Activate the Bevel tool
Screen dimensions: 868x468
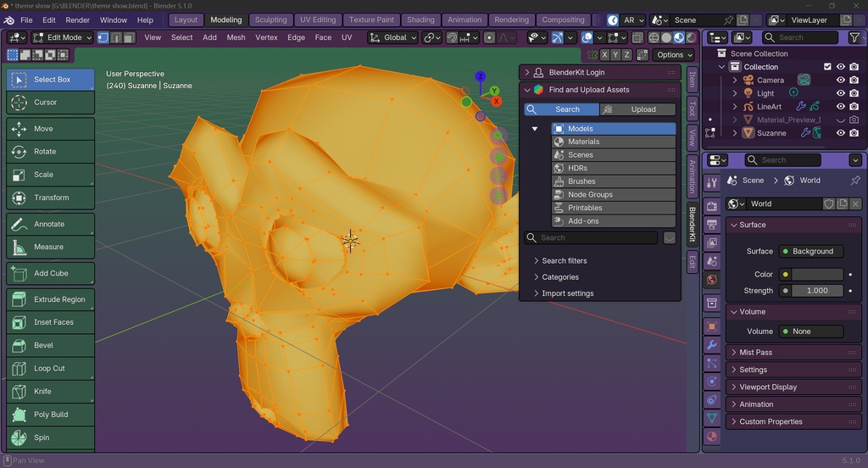pyautogui.click(x=50, y=345)
